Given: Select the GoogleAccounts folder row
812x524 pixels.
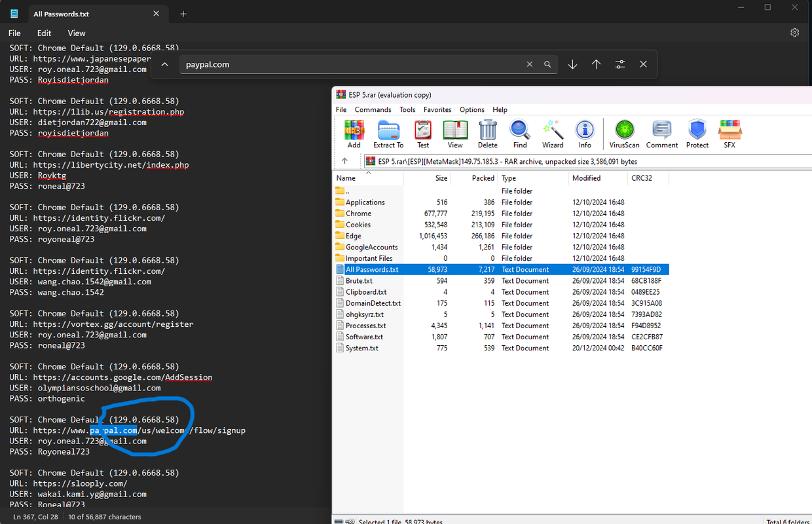Looking at the screenshot, I should pos(501,247).
